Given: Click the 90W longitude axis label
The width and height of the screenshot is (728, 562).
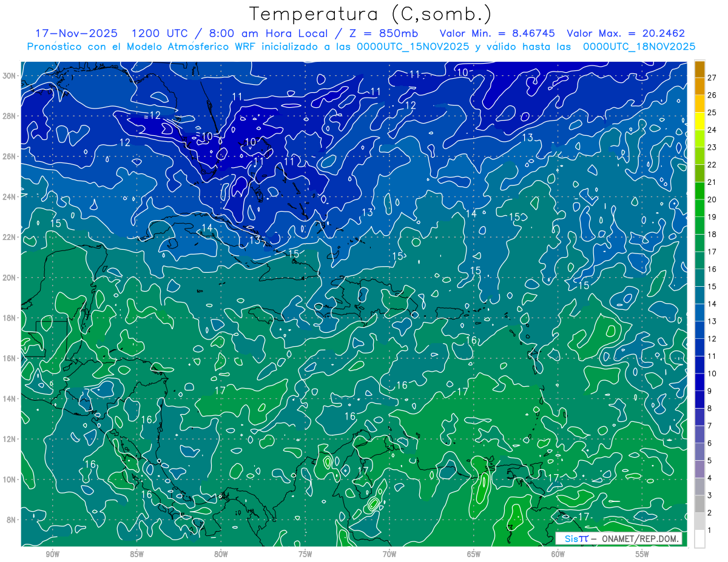Looking at the screenshot, I should click(x=52, y=554).
